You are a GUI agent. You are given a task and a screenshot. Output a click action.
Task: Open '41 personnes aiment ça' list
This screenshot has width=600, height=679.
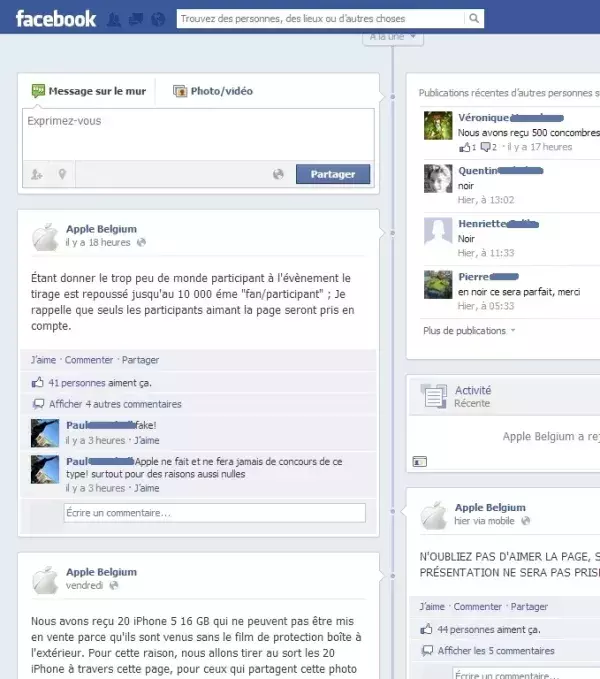pos(100,383)
